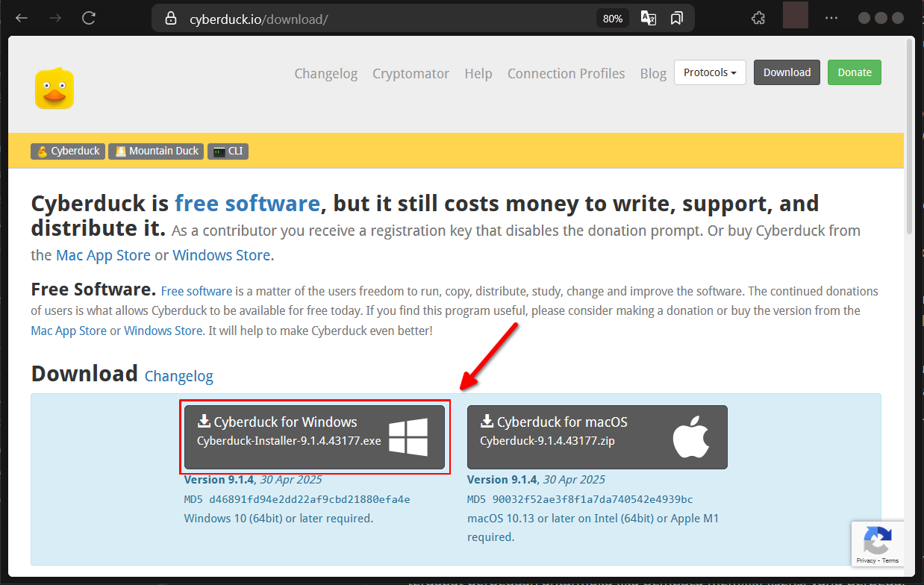The image size is (924, 585).
Task: Open the Mac App Store link in the heading
Action: click(103, 255)
